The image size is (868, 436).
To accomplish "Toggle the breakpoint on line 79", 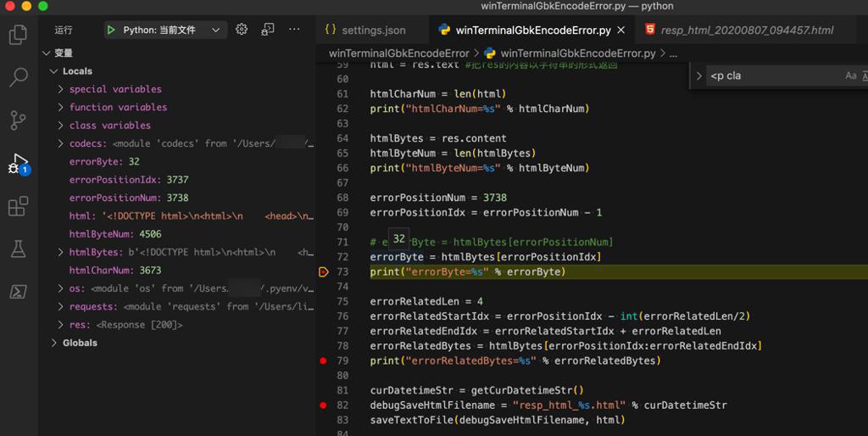I will pyautogui.click(x=323, y=361).
